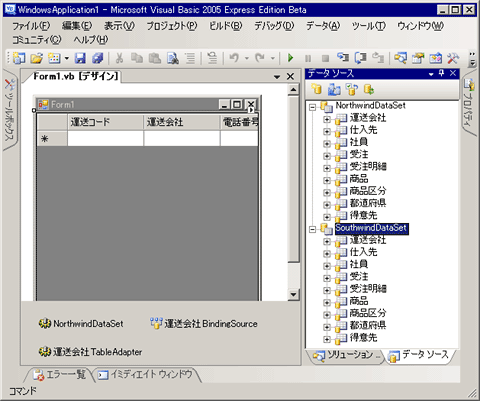Click the designer vertical scrollbar down arrow
Viewport: 480px width, 401px height.
pyautogui.click(x=293, y=294)
